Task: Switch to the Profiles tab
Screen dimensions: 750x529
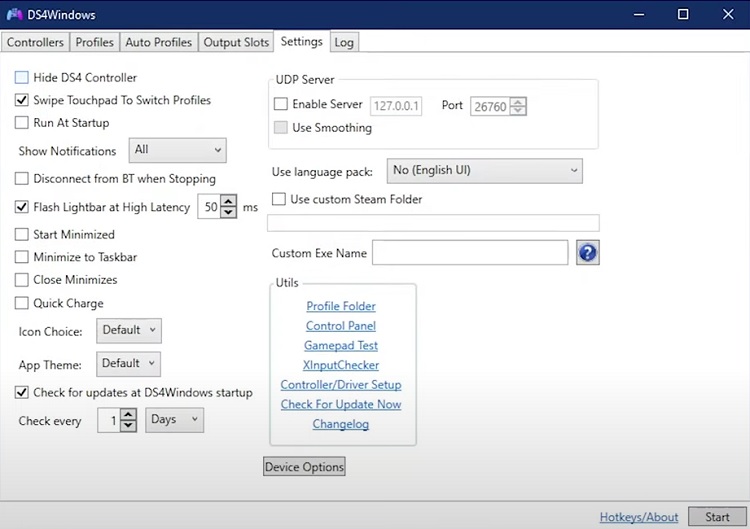Action: tap(94, 42)
